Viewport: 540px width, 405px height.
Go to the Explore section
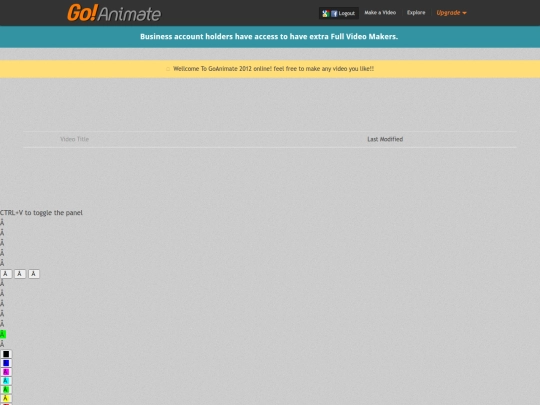[x=416, y=13]
